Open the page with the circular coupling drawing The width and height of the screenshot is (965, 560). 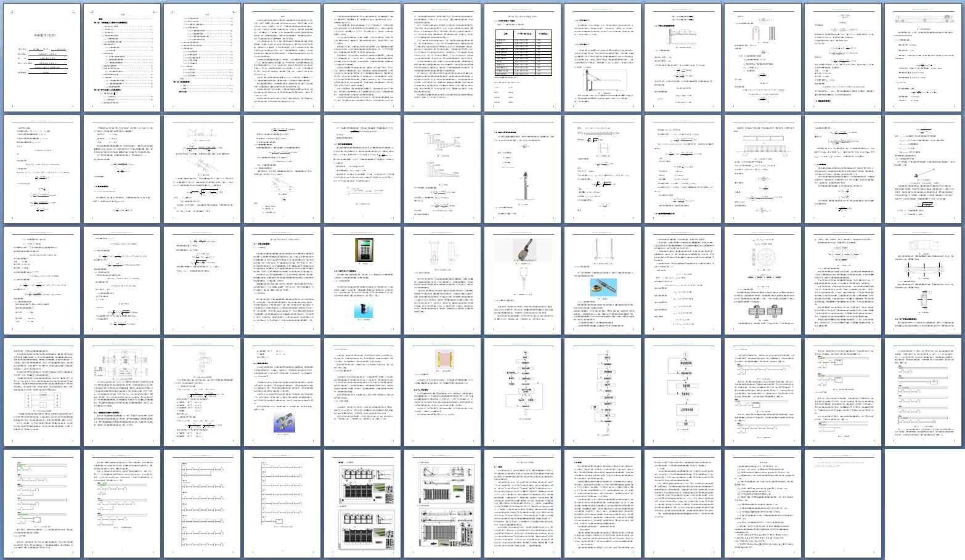pyautogui.click(x=763, y=281)
